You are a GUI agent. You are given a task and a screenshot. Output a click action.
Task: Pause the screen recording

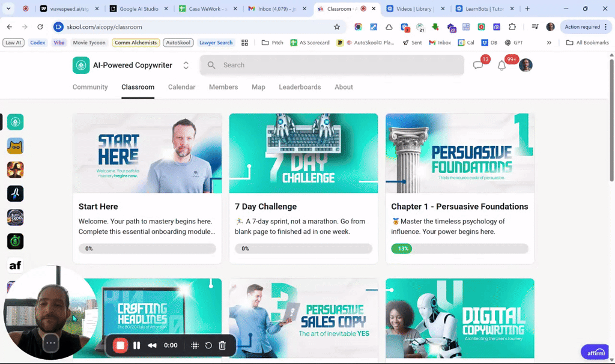(x=136, y=345)
